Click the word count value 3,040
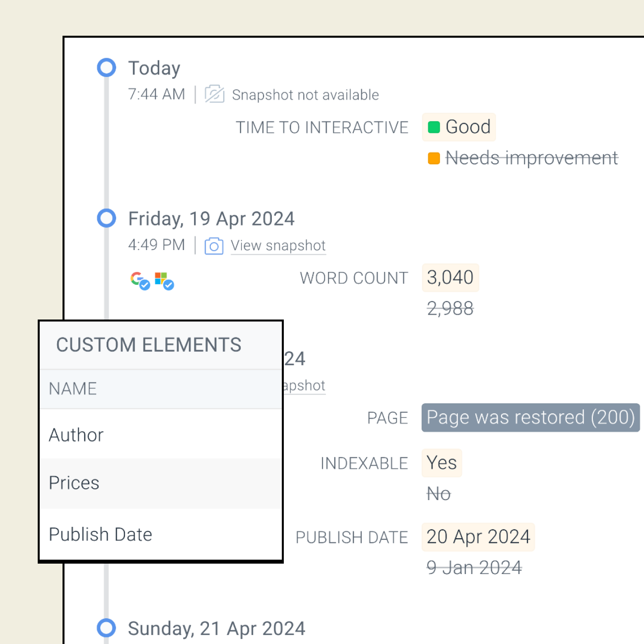The height and width of the screenshot is (644, 644). [x=450, y=277]
